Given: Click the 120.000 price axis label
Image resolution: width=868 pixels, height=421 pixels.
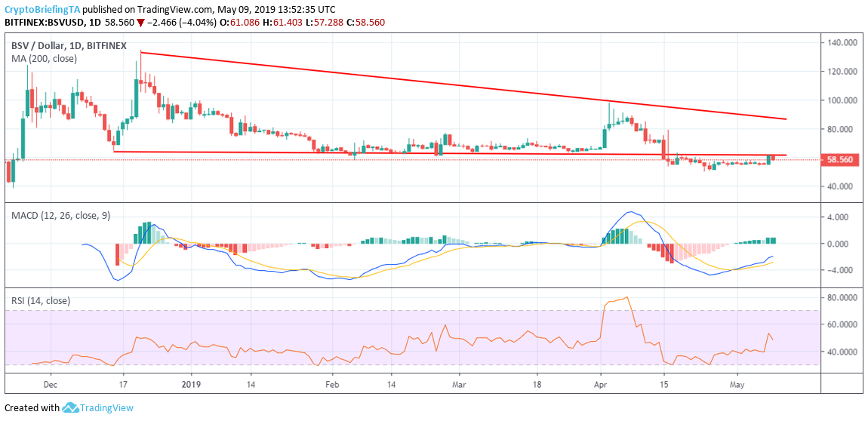Looking at the screenshot, I should point(842,72).
